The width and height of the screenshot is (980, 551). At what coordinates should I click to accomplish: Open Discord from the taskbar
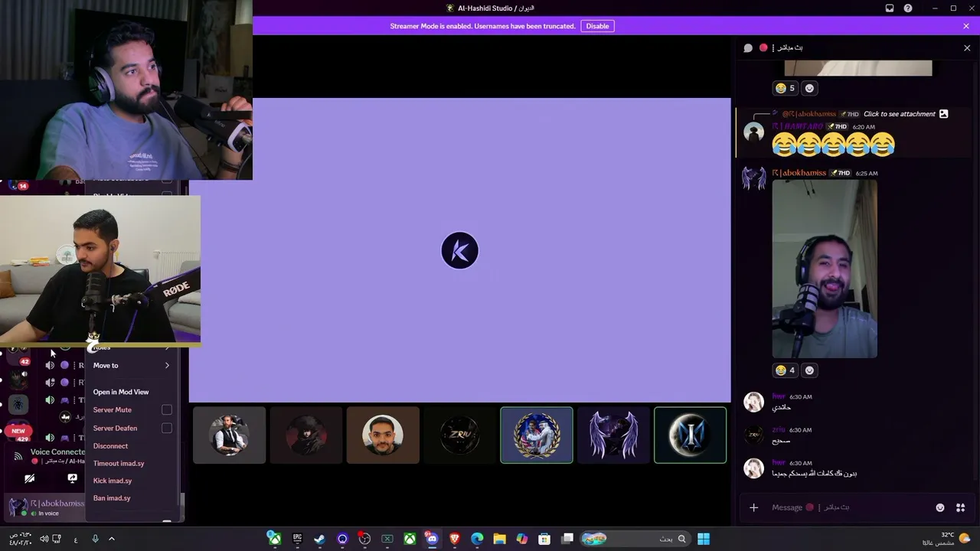click(432, 539)
